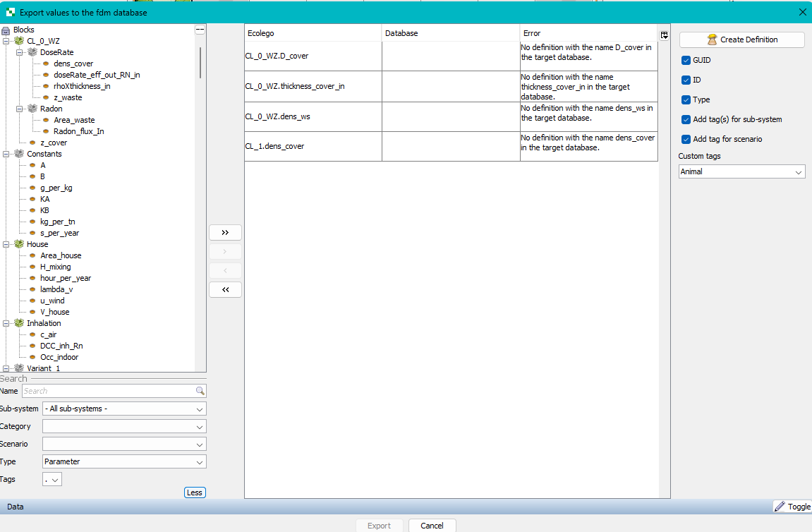The height and width of the screenshot is (532, 812).
Task: Click the column chooser icon beside Error header
Action: tap(664, 35)
